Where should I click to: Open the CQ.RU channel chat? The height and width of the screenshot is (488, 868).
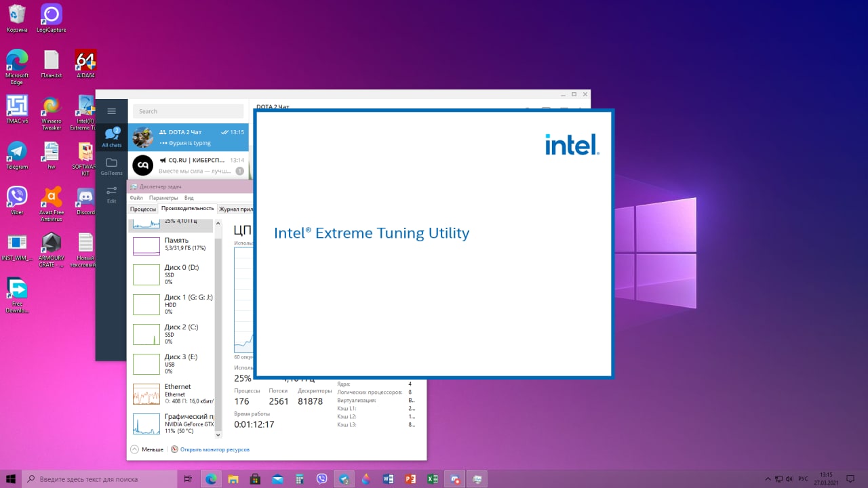(188, 165)
